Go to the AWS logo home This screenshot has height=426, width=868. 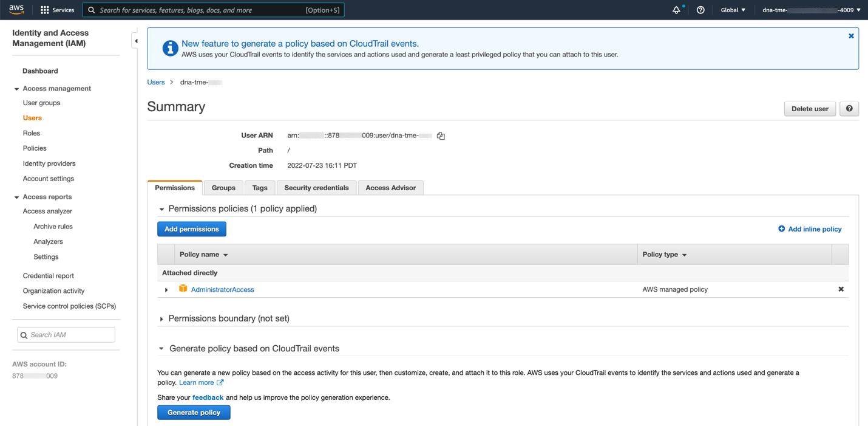pos(16,10)
